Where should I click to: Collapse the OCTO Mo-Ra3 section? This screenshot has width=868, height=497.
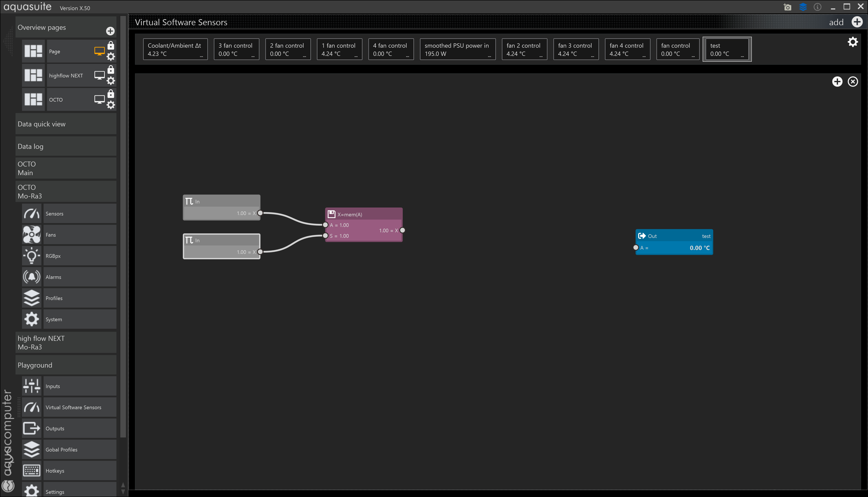tap(66, 192)
